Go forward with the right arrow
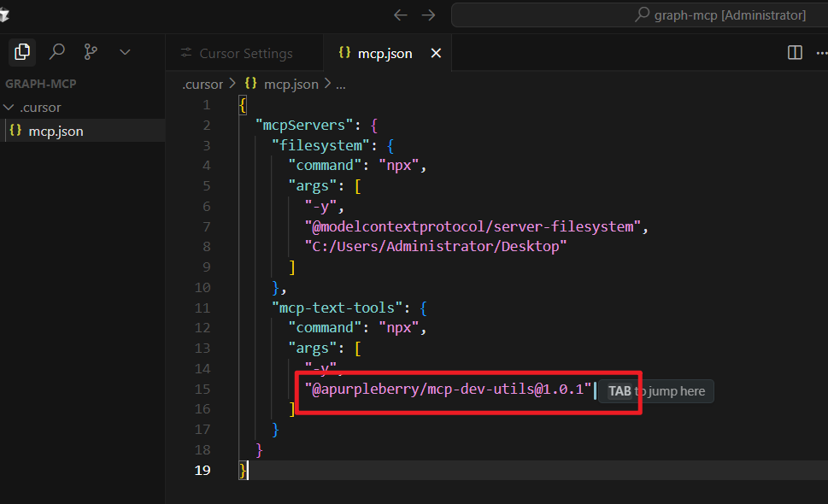Viewport: 828px width, 504px height. (x=429, y=15)
